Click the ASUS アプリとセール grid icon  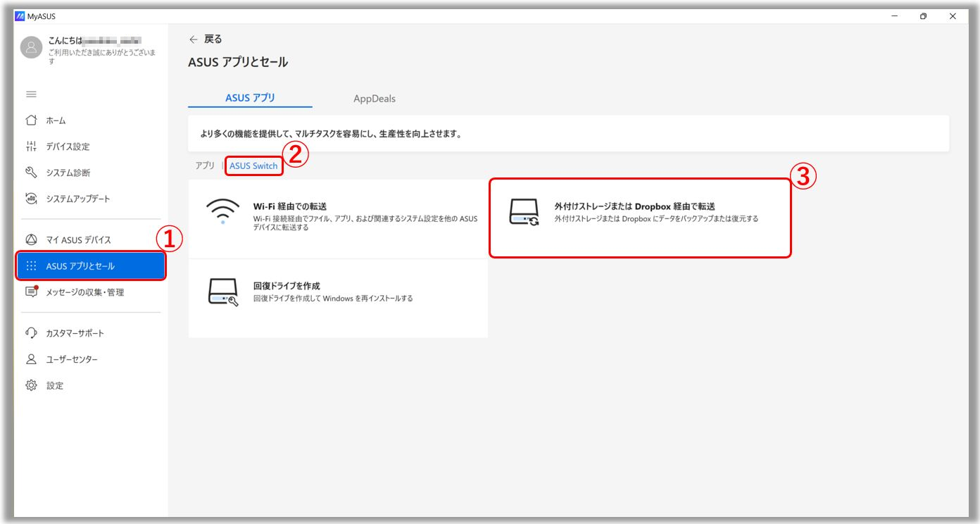click(31, 266)
